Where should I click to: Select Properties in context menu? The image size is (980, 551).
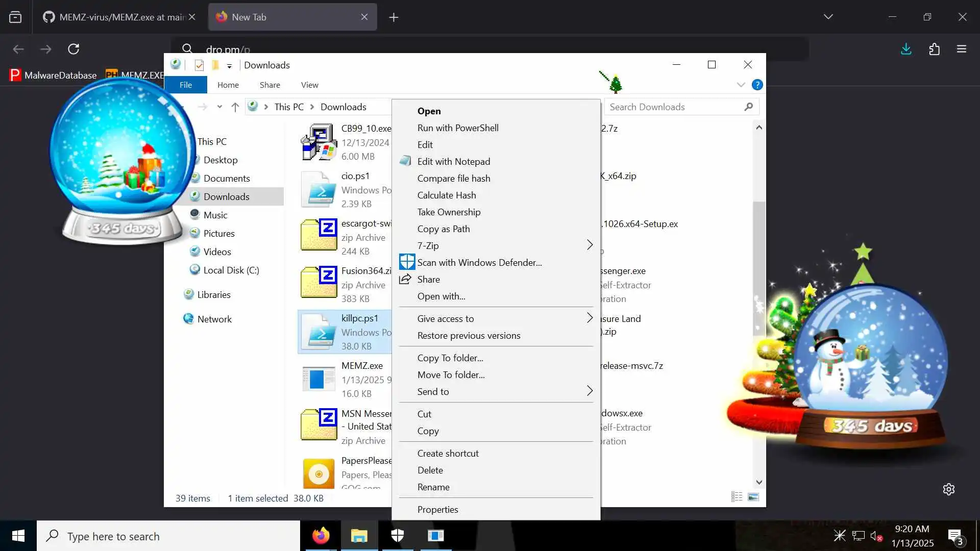tap(437, 509)
